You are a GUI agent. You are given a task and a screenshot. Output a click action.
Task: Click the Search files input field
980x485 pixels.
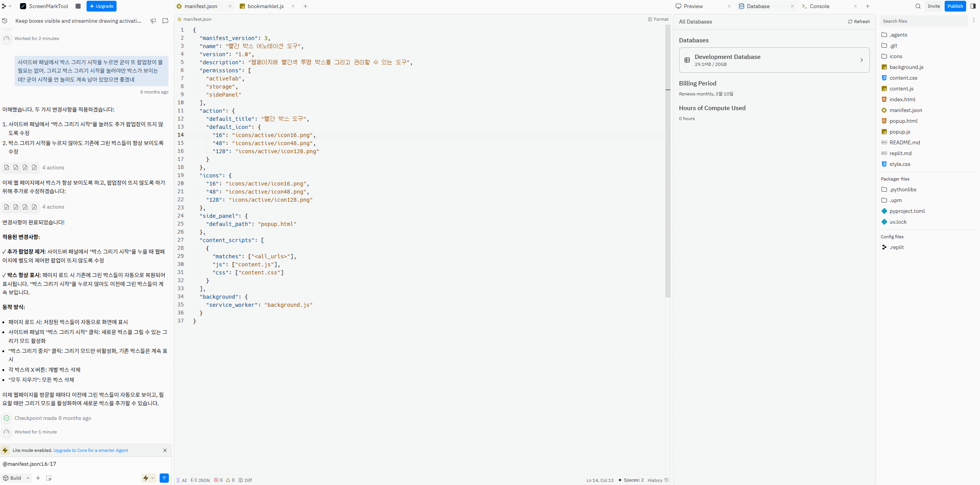click(x=923, y=21)
